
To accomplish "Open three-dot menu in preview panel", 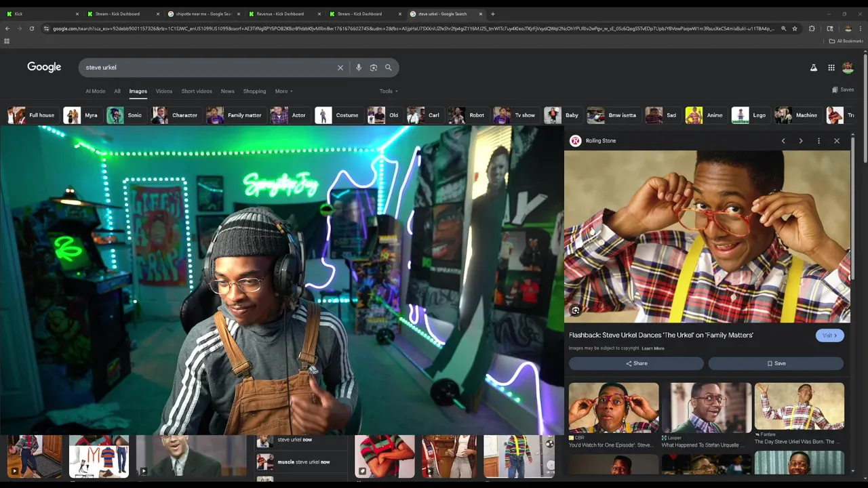I will (818, 141).
